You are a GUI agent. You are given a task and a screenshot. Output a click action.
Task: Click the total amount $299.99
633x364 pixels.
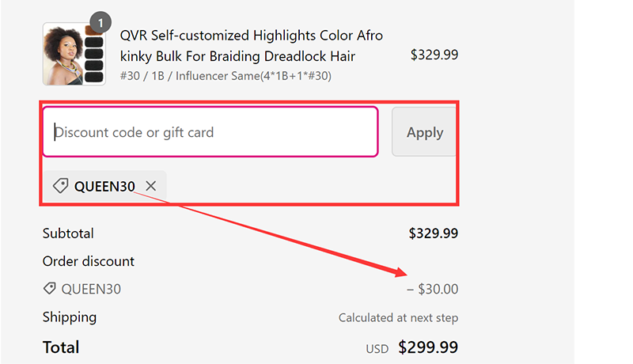coord(428,347)
